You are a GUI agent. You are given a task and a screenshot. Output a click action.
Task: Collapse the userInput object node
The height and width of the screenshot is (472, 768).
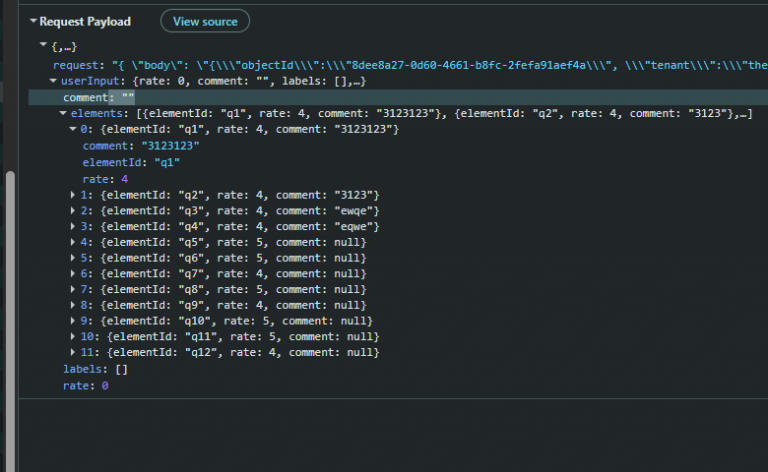point(53,81)
